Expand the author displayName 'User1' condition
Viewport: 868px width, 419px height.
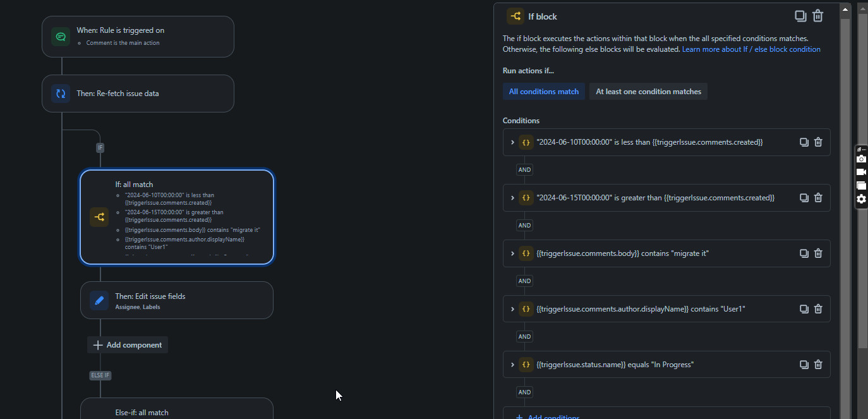pyautogui.click(x=512, y=309)
